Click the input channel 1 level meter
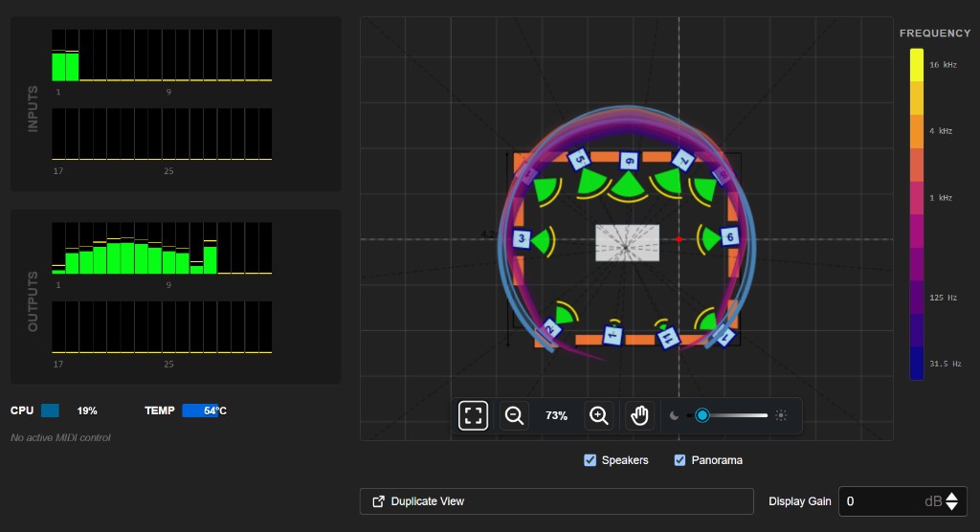 (58, 55)
